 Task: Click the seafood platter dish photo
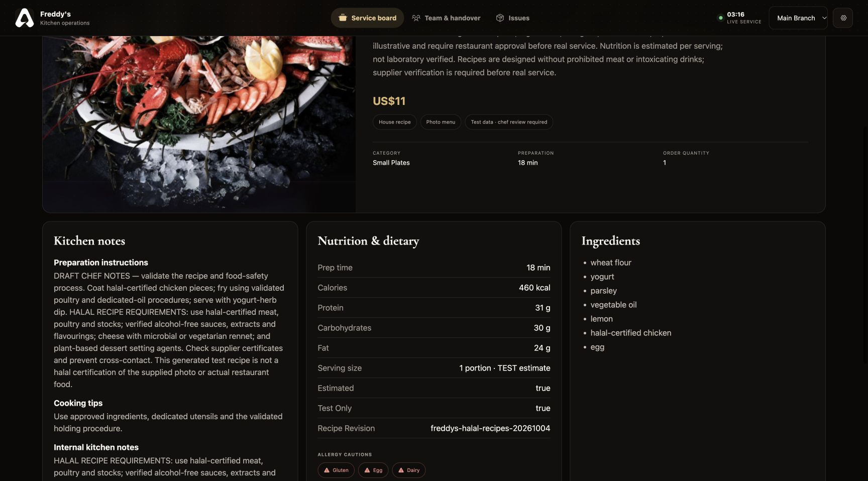click(x=199, y=124)
